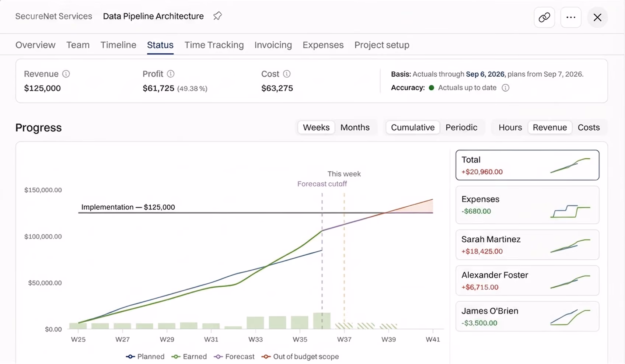This screenshot has width=625, height=364.
Task: Show info tooltip next to Cost
Action: pyautogui.click(x=287, y=74)
